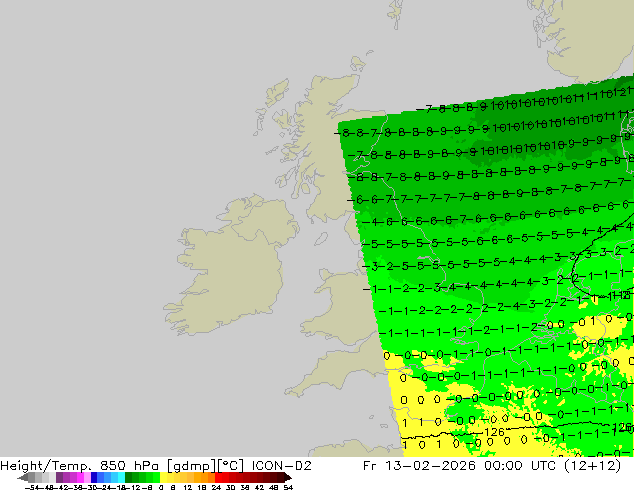Click the dark maroon right arrow of legend
Viewport: 634px width, 490px height.
pos(288,477)
